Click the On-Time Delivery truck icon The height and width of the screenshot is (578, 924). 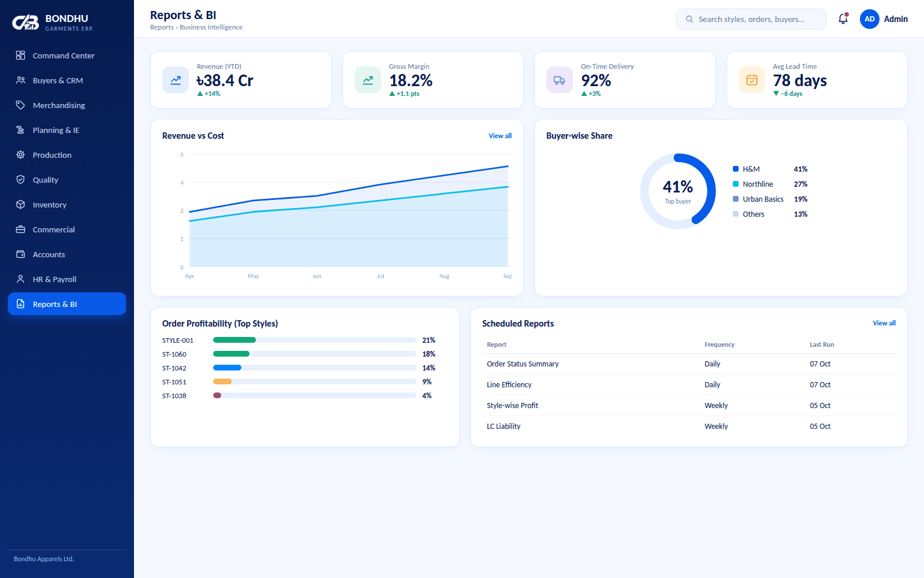tap(560, 80)
